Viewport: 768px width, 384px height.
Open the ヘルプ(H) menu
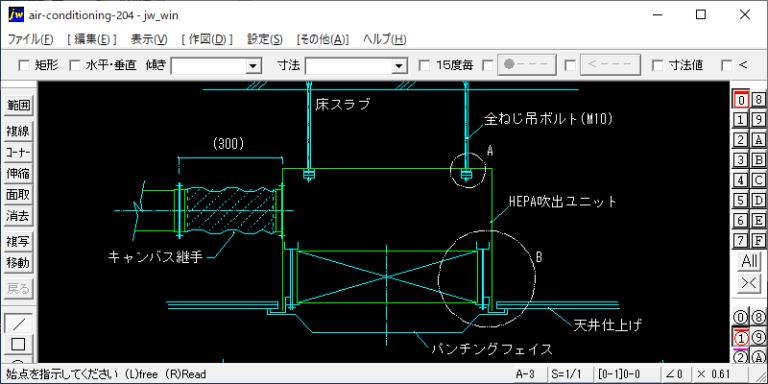pyautogui.click(x=384, y=39)
